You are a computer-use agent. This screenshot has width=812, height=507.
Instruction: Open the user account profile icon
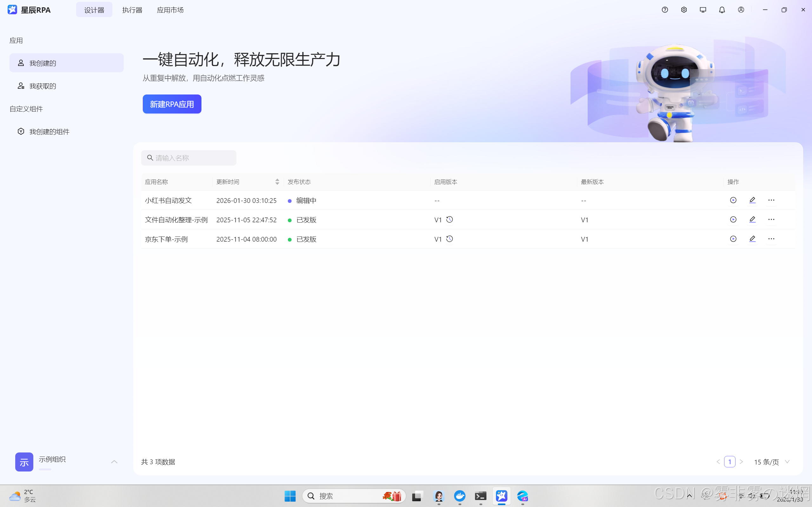point(741,10)
